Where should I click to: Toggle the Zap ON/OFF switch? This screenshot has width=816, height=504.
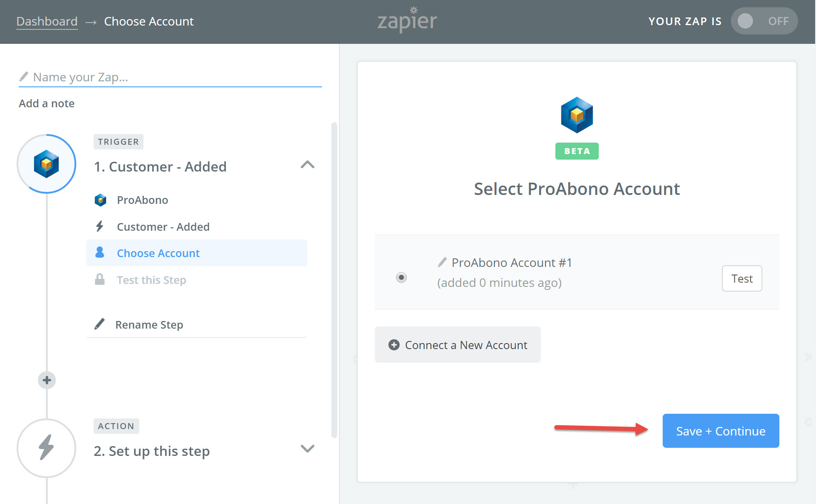point(764,21)
